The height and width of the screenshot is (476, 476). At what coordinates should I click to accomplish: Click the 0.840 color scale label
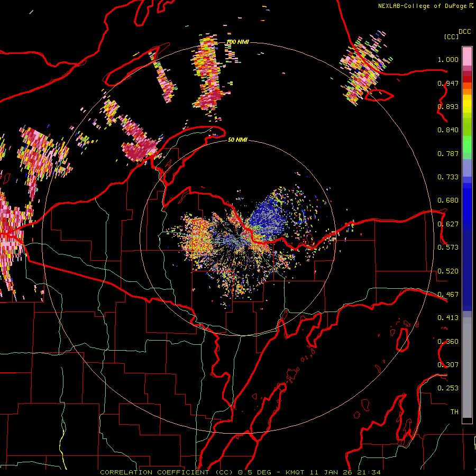point(448,130)
